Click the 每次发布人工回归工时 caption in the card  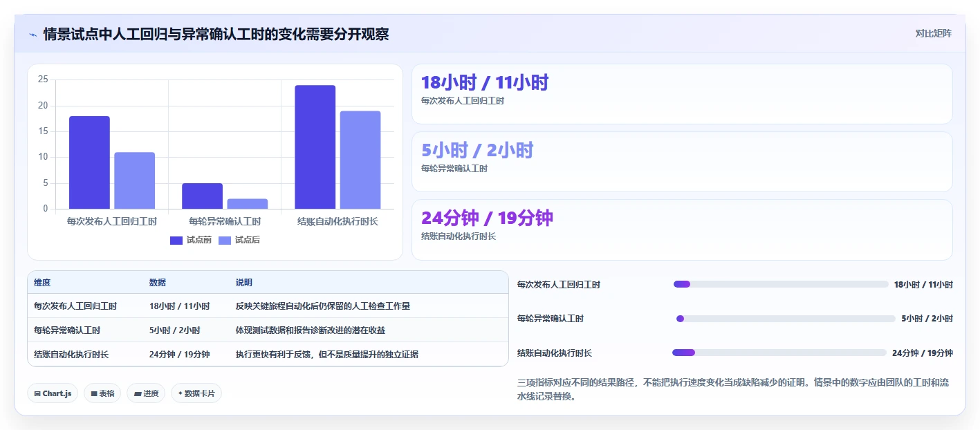(463, 101)
